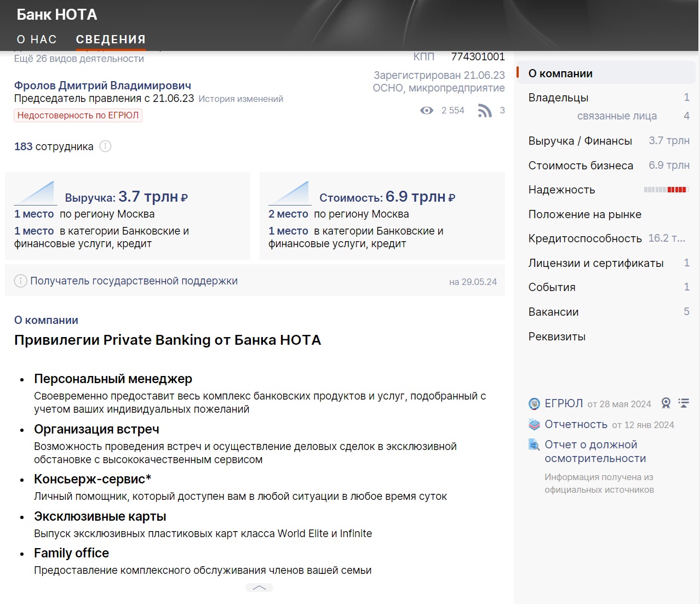Expand Ещё 26 видов деятельности
Image resolution: width=700 pixels, height=604 pixels.
click(x=79, y=59)
